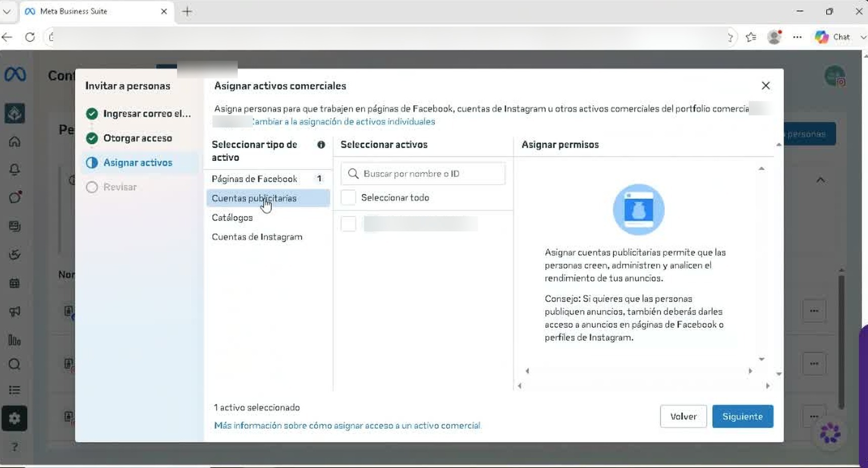Open the business portfolio icon in sidebar
The image size is (868, 468).
click(15, 113)
